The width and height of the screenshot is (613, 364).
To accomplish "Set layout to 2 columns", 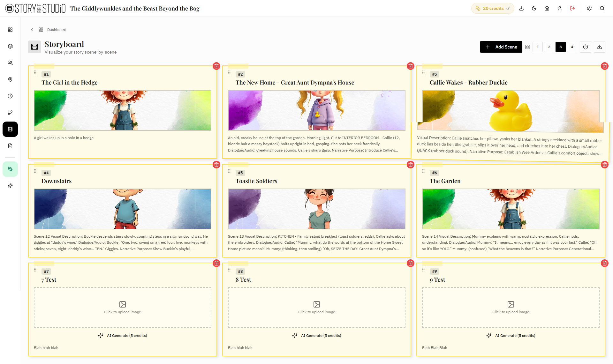I will click(x=549, y=47).
